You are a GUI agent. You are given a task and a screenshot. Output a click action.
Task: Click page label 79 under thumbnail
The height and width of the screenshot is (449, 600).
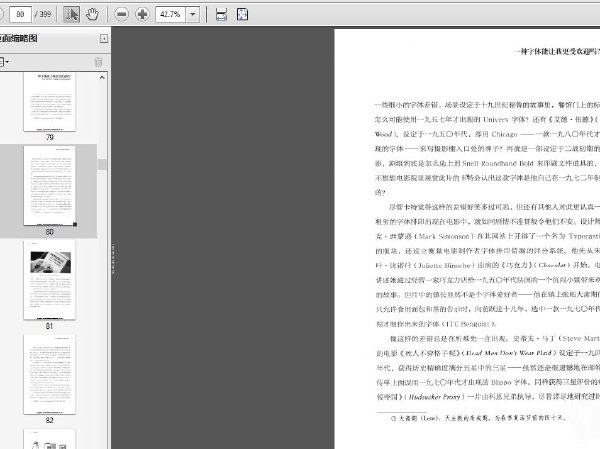tap(49, 137)
